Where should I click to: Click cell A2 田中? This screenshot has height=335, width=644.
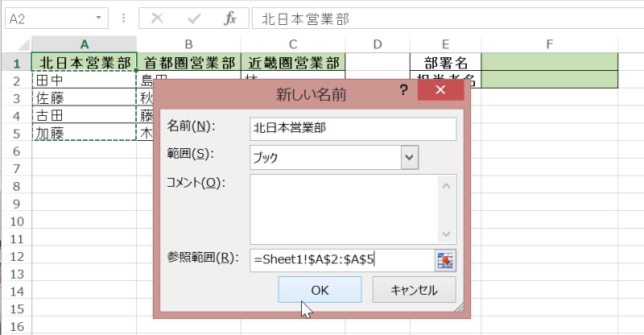click(85, 80)
